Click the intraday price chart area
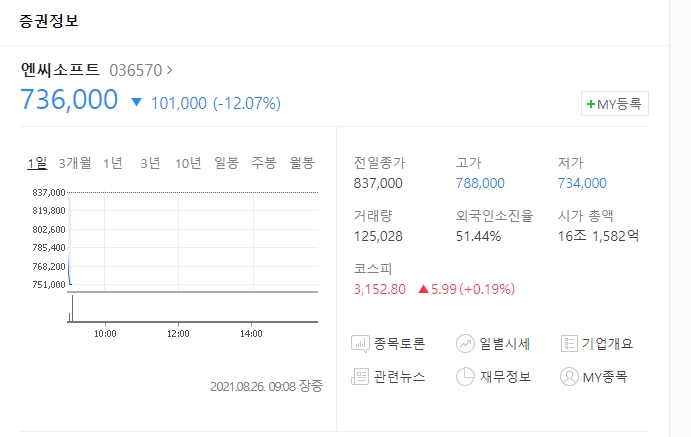Viewport: 691px width, 437px height. pyautogui.click(x=193, y=240)
